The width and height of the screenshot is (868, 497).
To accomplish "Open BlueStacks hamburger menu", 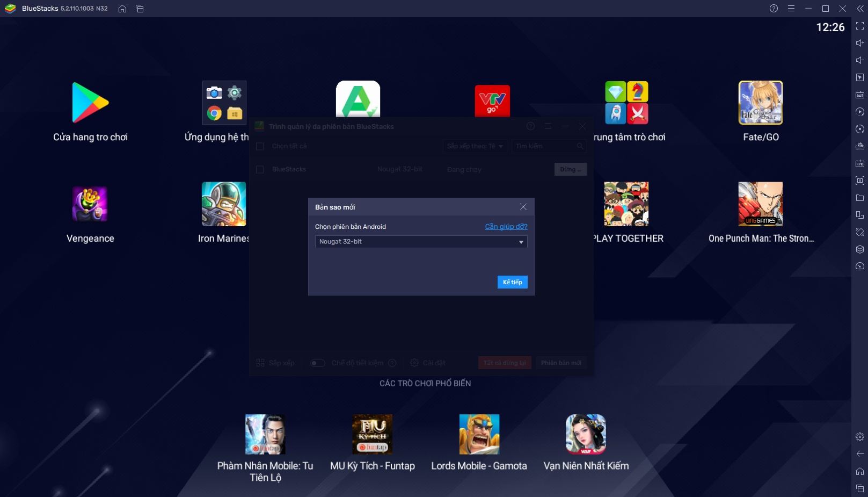I will pyautogui.click(x=791, y=9).
